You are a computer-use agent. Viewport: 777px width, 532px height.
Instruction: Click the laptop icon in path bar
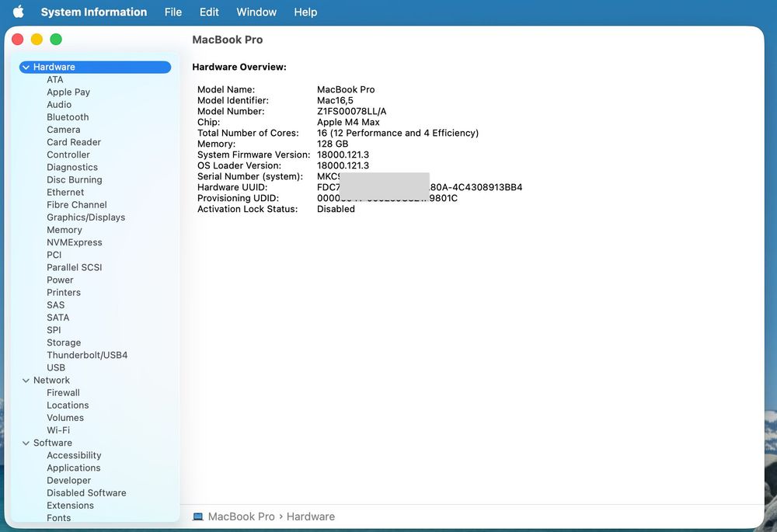(x=197, y=516)
